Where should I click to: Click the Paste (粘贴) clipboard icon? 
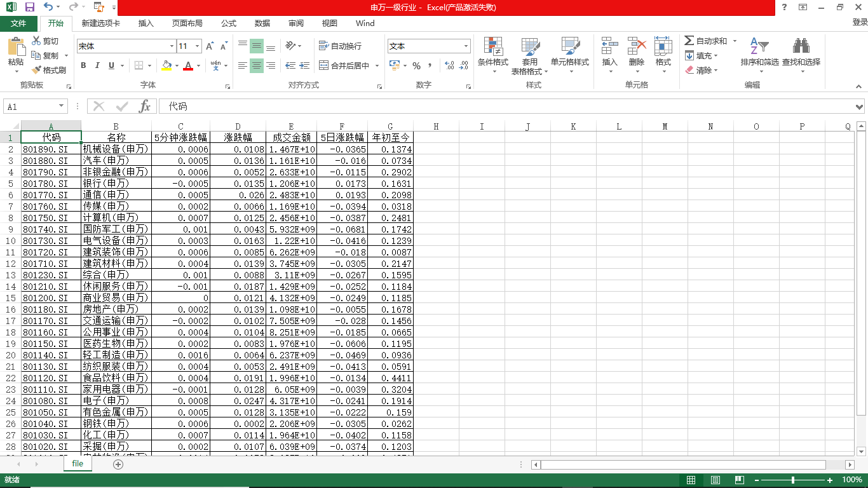16,47
